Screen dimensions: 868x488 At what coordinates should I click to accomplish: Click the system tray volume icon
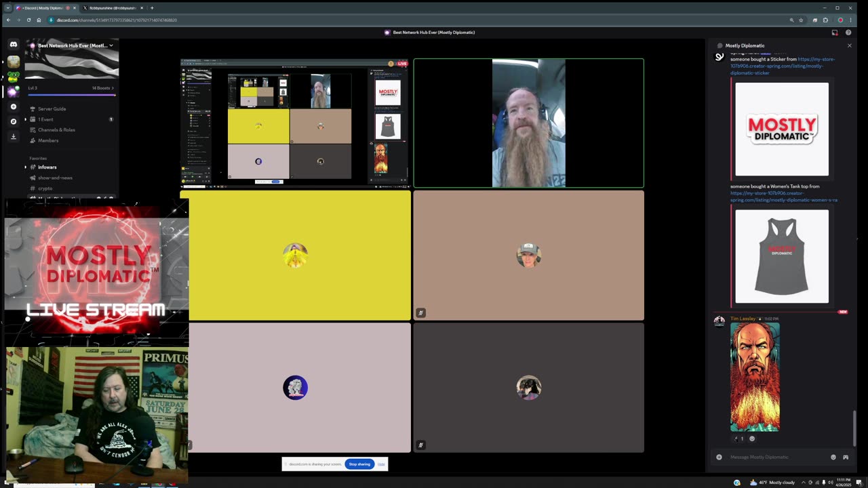tap(830, 482)
